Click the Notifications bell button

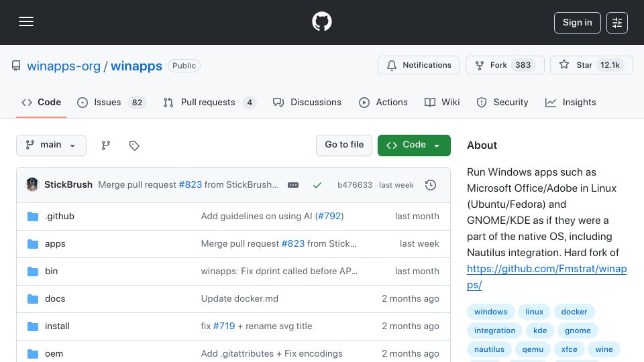[x=419, y=65]
